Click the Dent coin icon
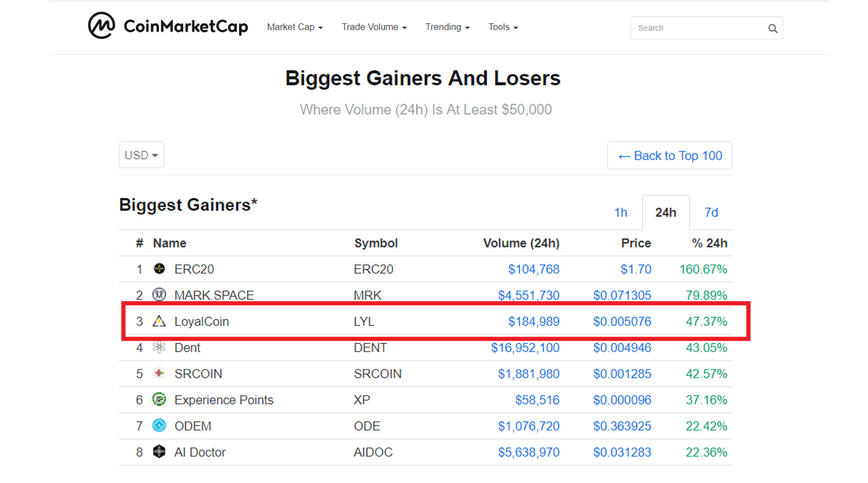The image size is (868, 483). pyautogui.click(x=160, y=347)
